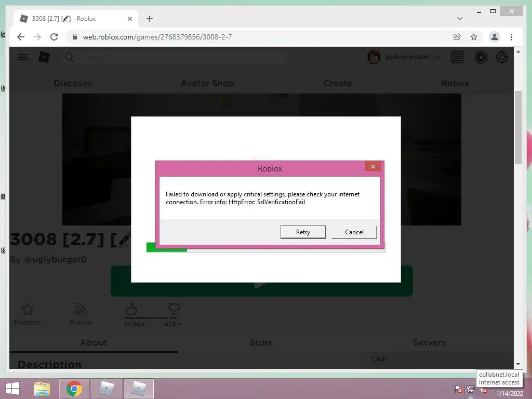Screen dimensions: 532x399
Task: Close the 3008 [2.7] Roblox tab
Action: click(x=129, y=19)
